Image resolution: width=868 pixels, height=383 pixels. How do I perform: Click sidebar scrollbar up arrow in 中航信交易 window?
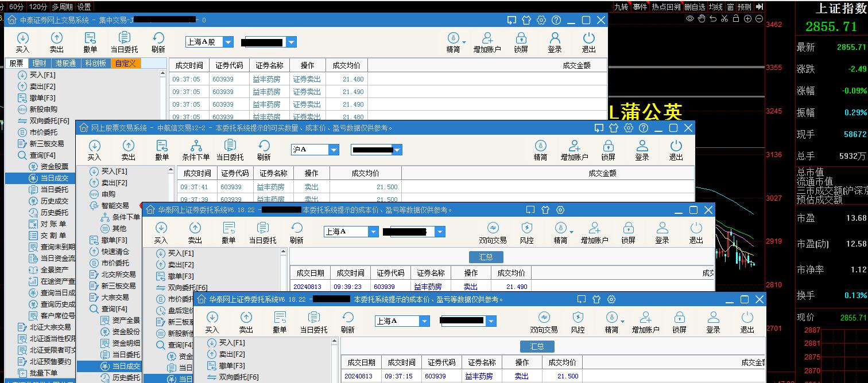point(171,170)
